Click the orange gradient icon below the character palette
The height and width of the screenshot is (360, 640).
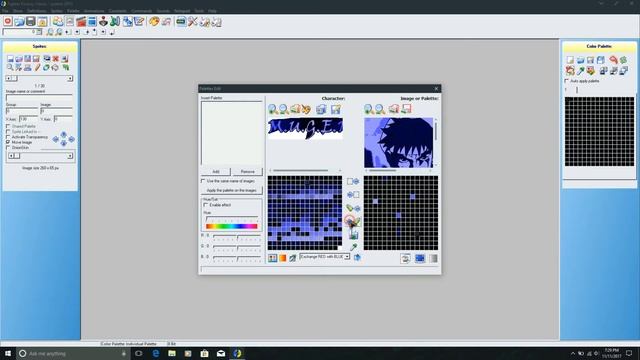click(x=282, y=258)
